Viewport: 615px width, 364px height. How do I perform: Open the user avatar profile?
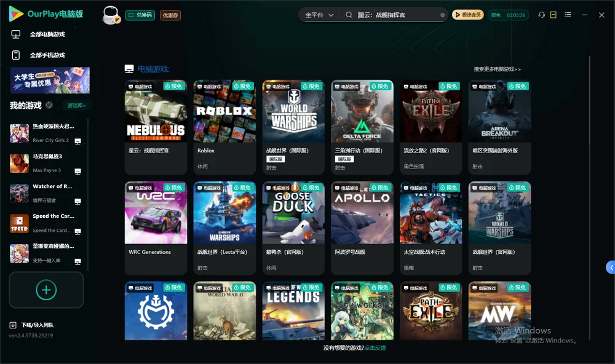coord(111,15)
